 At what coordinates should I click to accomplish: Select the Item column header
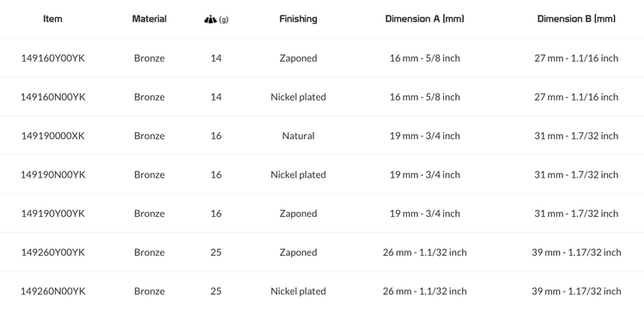[x=52, y=19]
